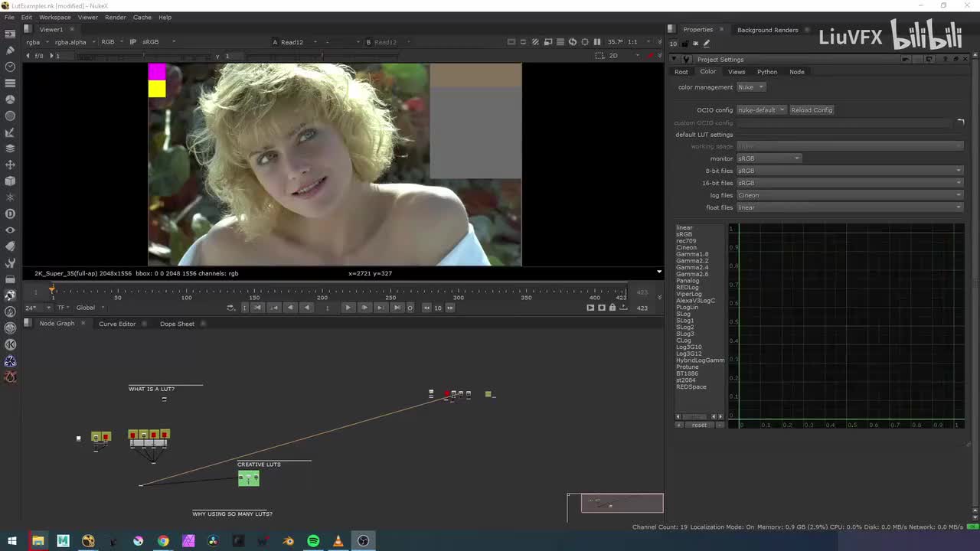Image resolution: width=980 pixels, height=551 pixels.
Task: Switch to the Dope Sheet tab
Action: coord(177,324)
